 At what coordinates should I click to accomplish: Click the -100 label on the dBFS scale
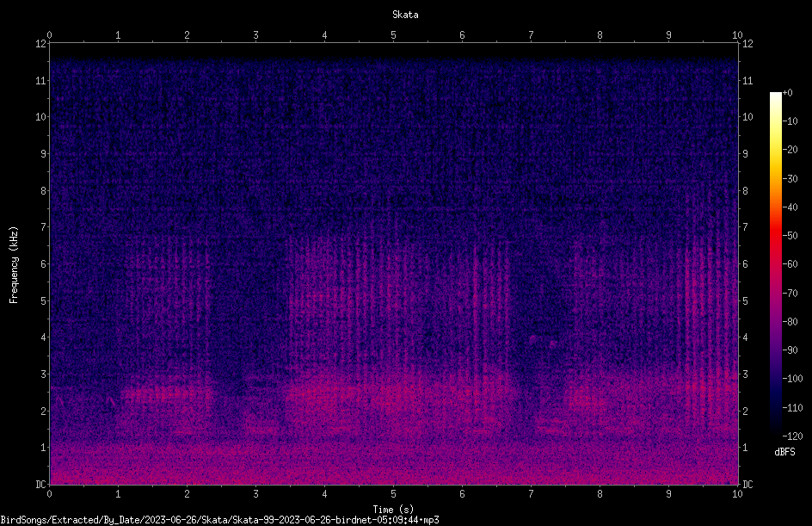tap(793, 379)
